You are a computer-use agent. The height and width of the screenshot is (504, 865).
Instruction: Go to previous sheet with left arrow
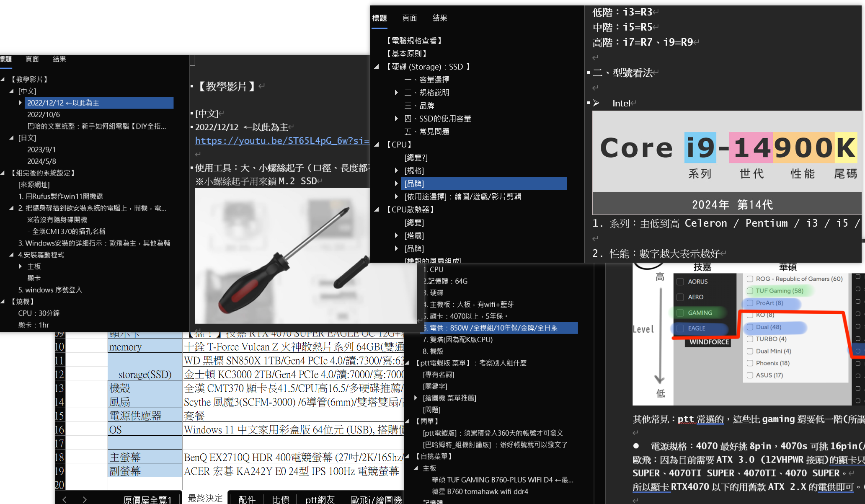pos(65,499)
